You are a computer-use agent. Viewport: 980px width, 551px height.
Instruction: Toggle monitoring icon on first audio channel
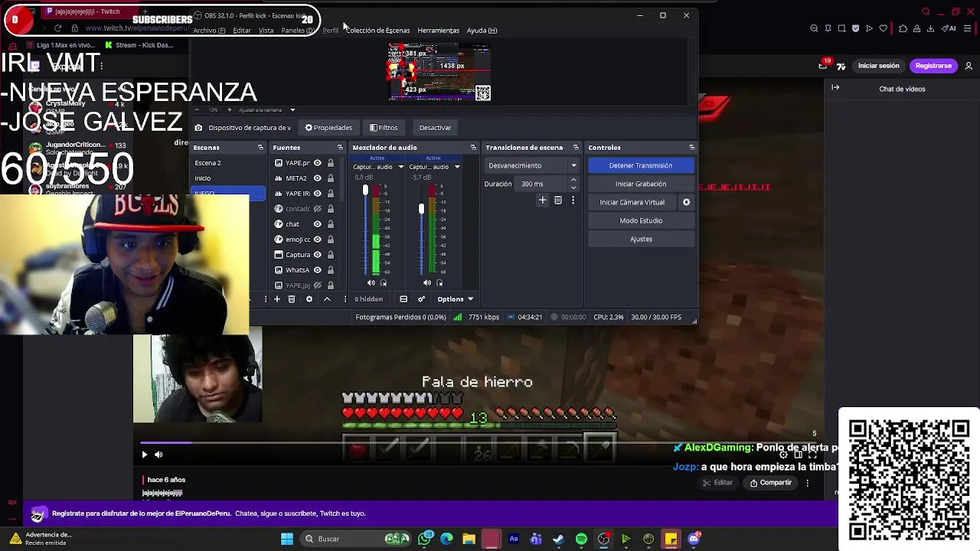[x=384, y=283]
